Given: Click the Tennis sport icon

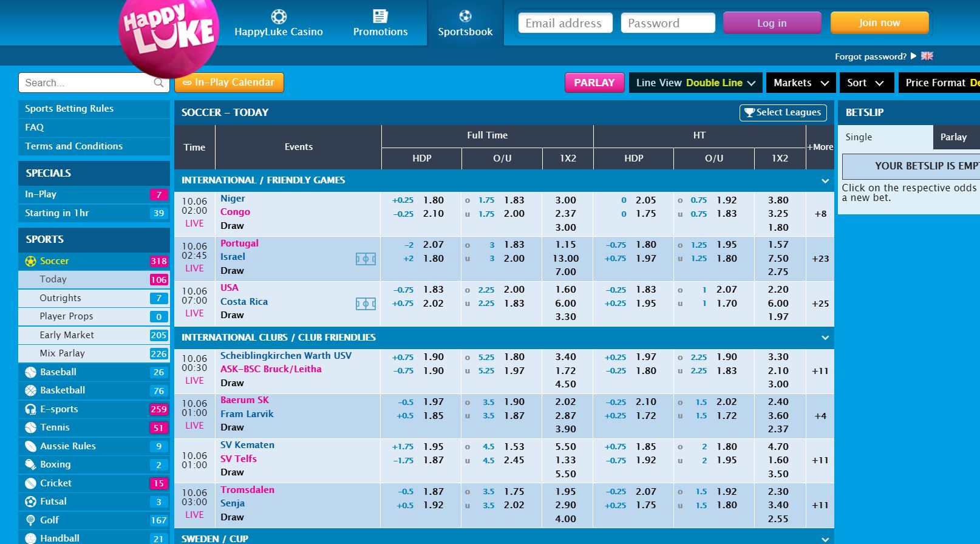Looking at the screenshot, I should pyautogui.click(x=31, y=427).
